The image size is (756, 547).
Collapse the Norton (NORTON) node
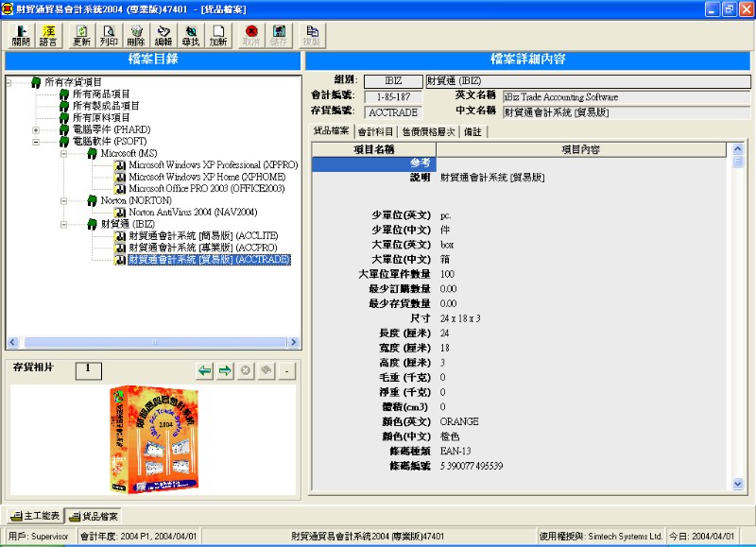click(63, 201)
